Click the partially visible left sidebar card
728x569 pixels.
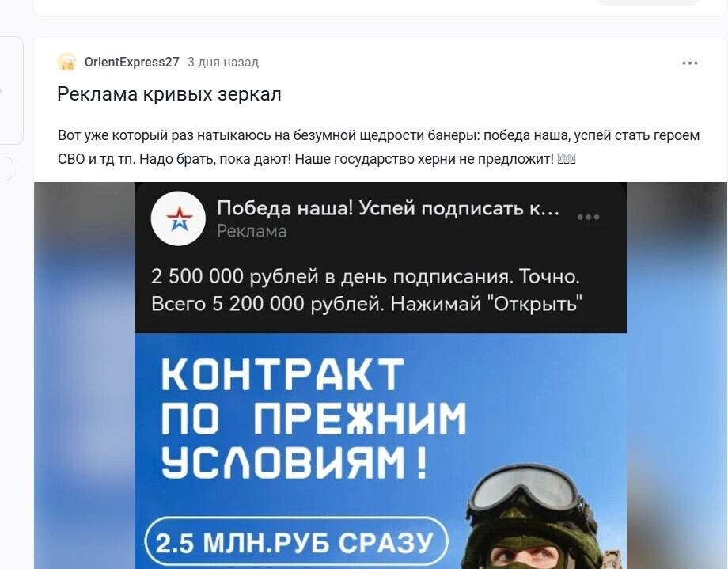[x=11, y=90]
